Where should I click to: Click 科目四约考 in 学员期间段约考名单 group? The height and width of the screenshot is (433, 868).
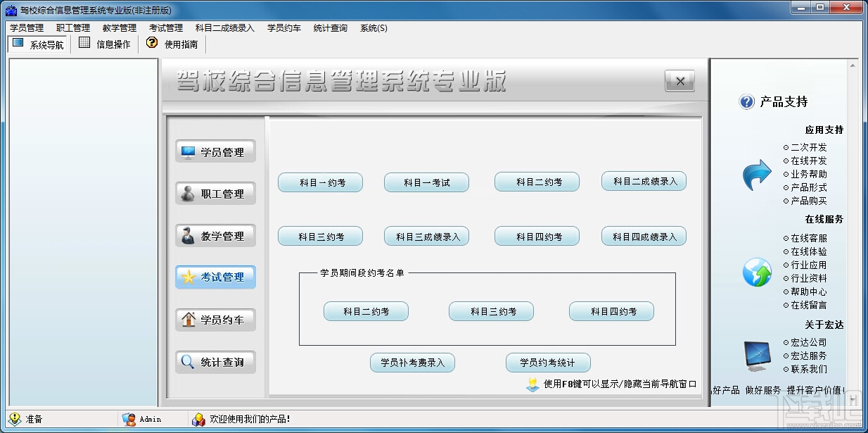(612, 311)
